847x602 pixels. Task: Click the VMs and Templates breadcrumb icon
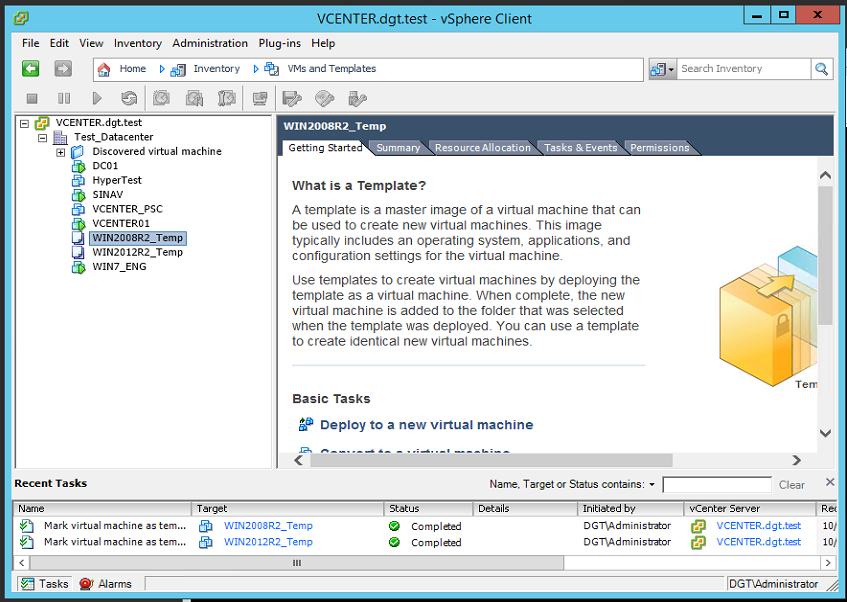[x=271, y=69]
